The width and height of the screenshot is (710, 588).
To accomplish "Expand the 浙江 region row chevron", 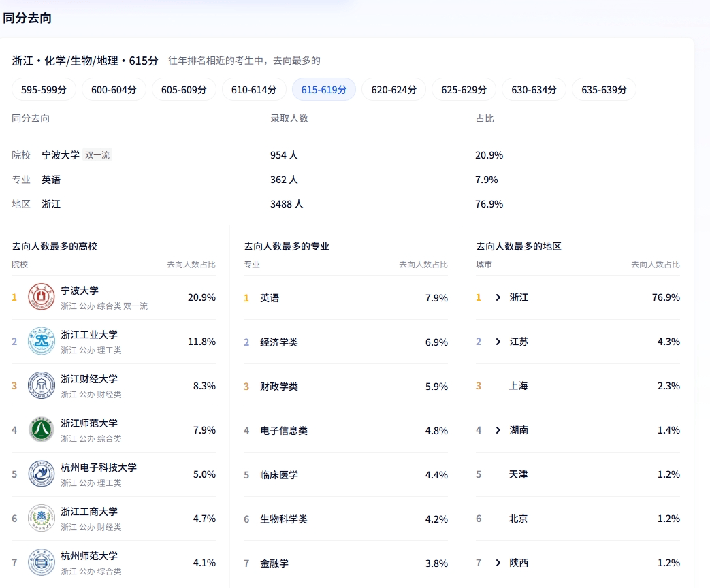I will tap(498, 297).
